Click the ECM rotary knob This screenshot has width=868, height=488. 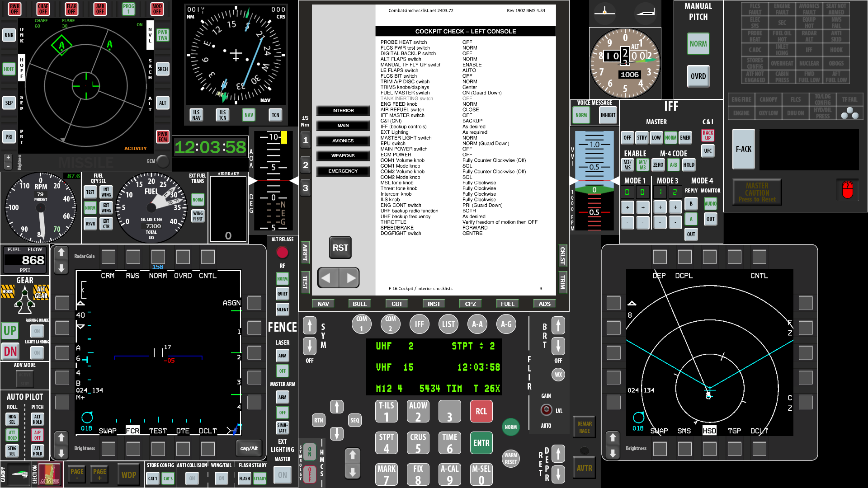tap(163, 161)
